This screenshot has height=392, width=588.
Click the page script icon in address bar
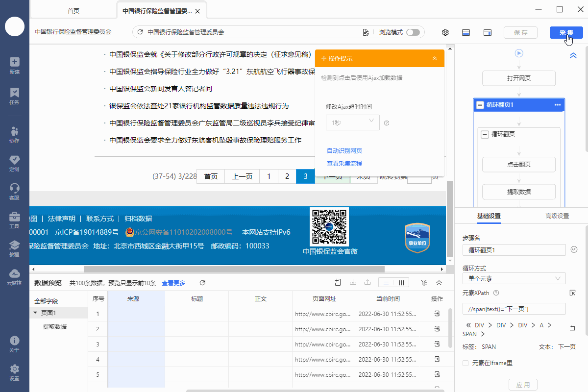pos(366,32)
